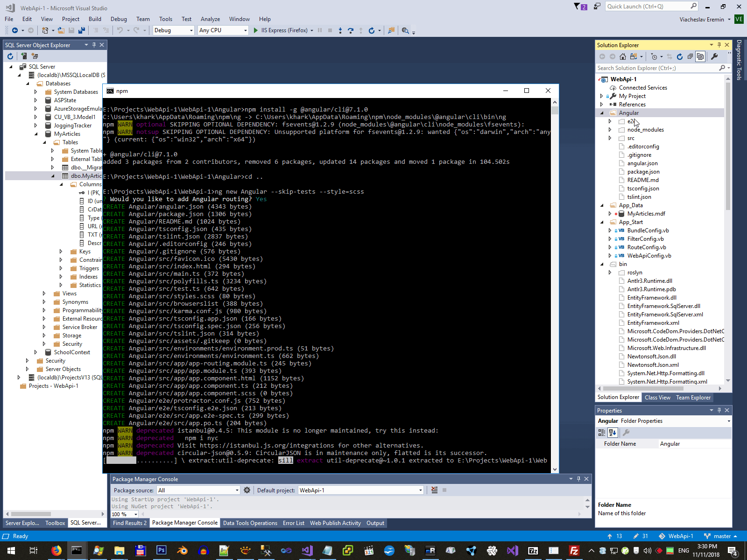Click the Collapse All icon in Solution Explorer
The image size is (747, 560).
tap(690, 56)
